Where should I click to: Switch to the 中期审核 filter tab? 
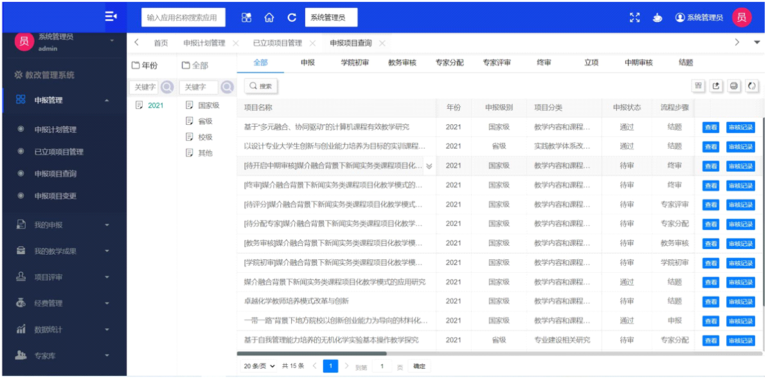point(639,63)
